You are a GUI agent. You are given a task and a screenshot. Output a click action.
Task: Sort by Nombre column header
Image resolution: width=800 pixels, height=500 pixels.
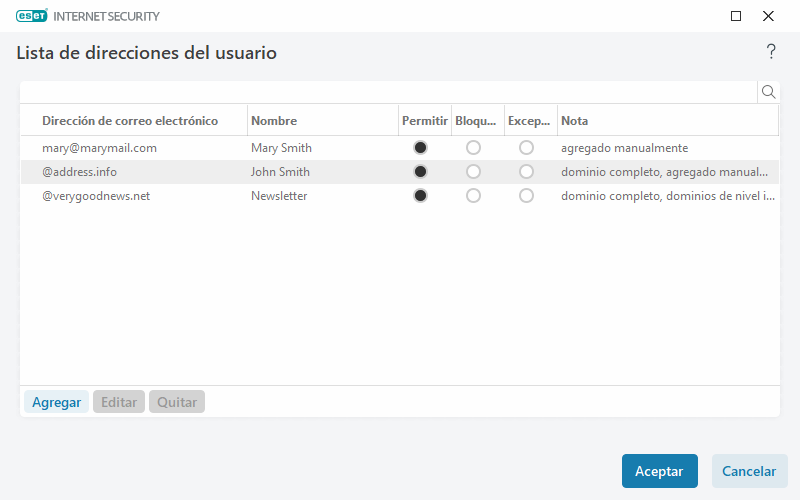pyautogui.click(x=274, y=121)
